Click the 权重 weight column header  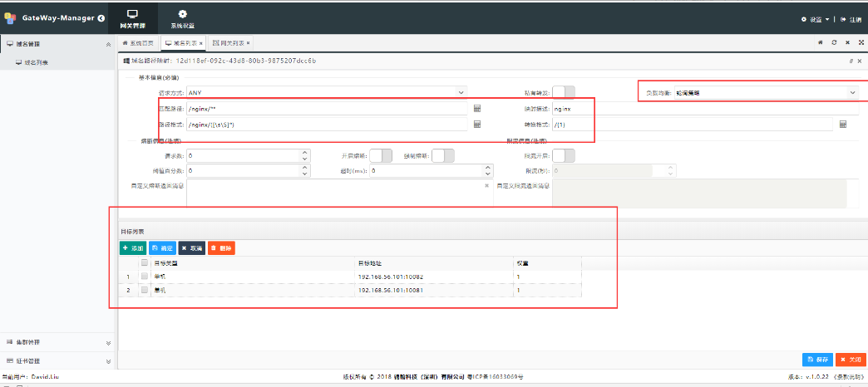click(547, 262)
